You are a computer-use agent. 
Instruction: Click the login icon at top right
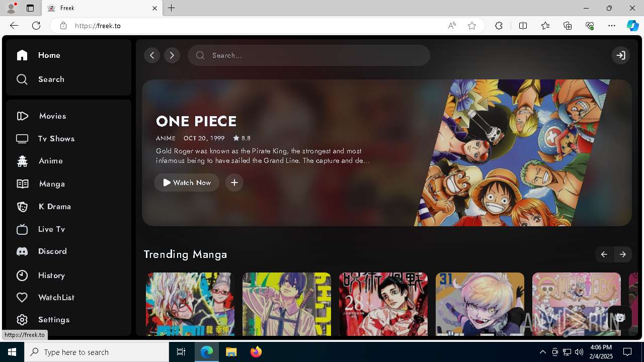(x=621, y=55)
